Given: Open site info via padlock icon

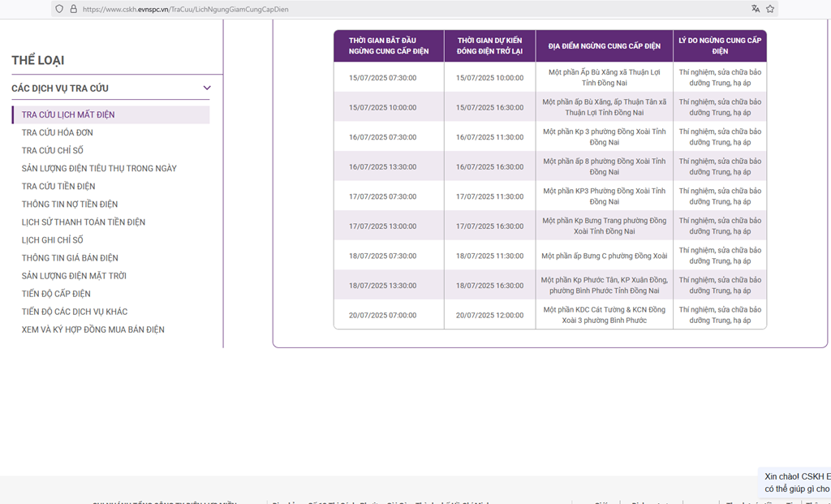Looking at the screenshot, I should 73,9.
